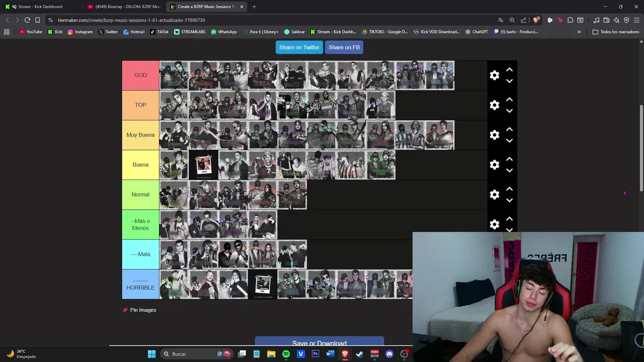Move the GOD tier row up
The width and height of the screenshot is (644, 362).
509,70
